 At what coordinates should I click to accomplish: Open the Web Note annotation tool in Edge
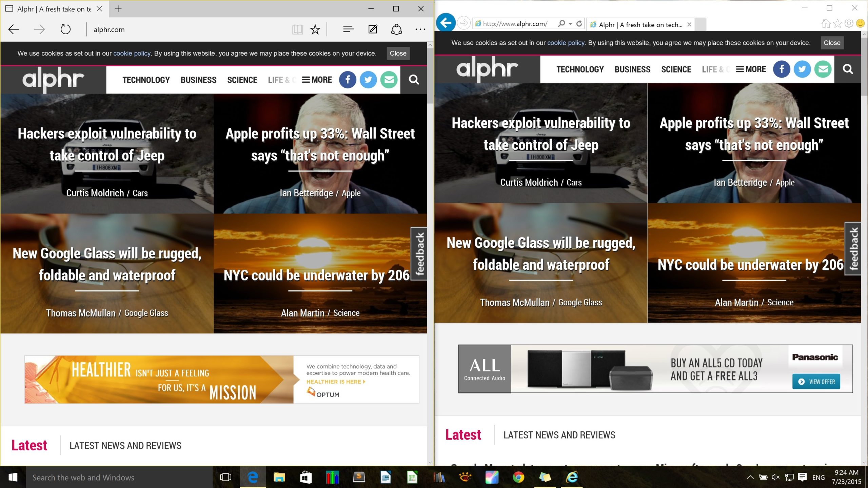tap(372, 29)
